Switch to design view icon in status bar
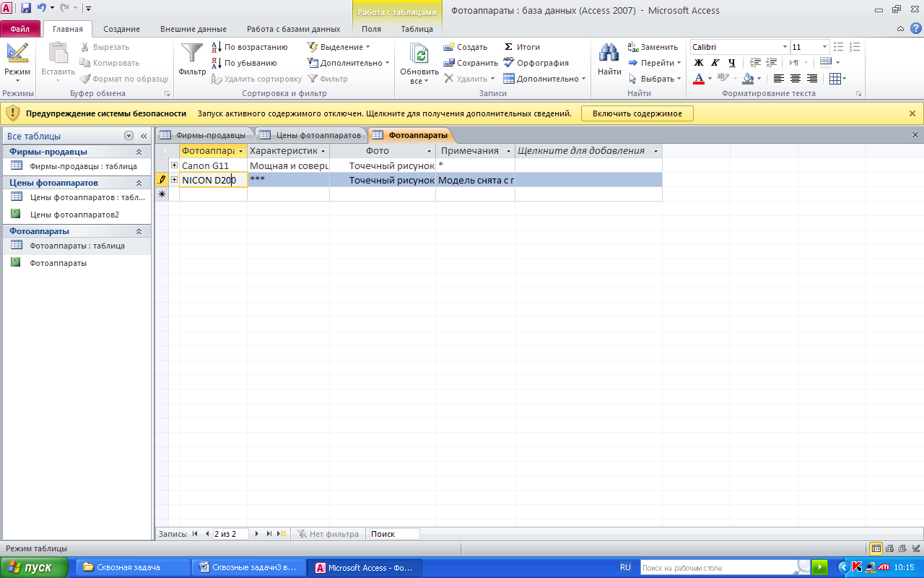 tap(916, 548)
